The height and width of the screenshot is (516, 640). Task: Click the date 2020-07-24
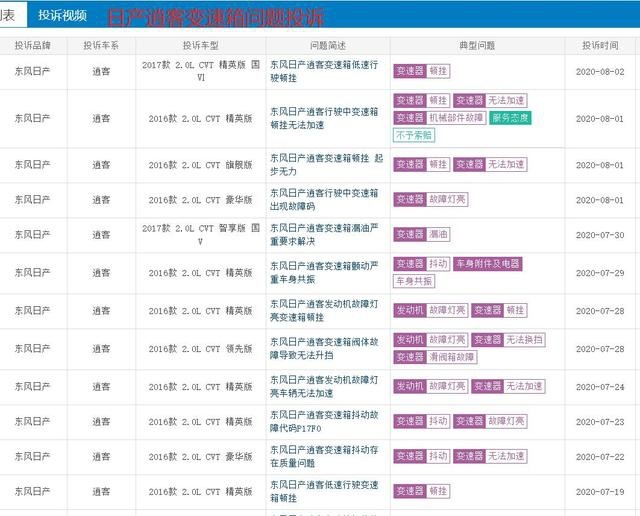[600, 387]
